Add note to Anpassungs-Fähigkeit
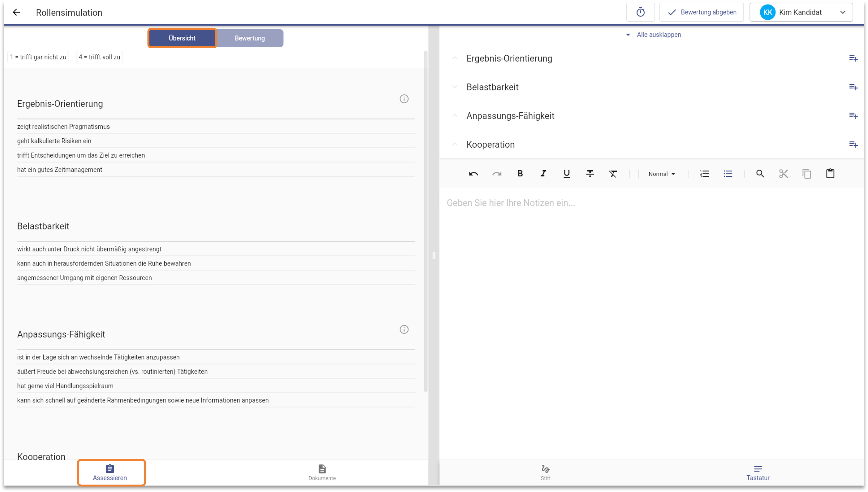 tap(853, 116)
